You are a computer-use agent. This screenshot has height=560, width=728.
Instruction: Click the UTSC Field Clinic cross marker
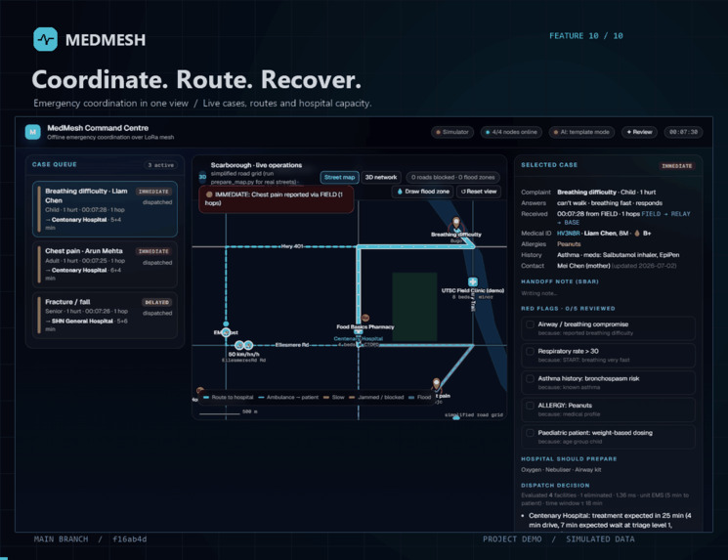[473, 281]
